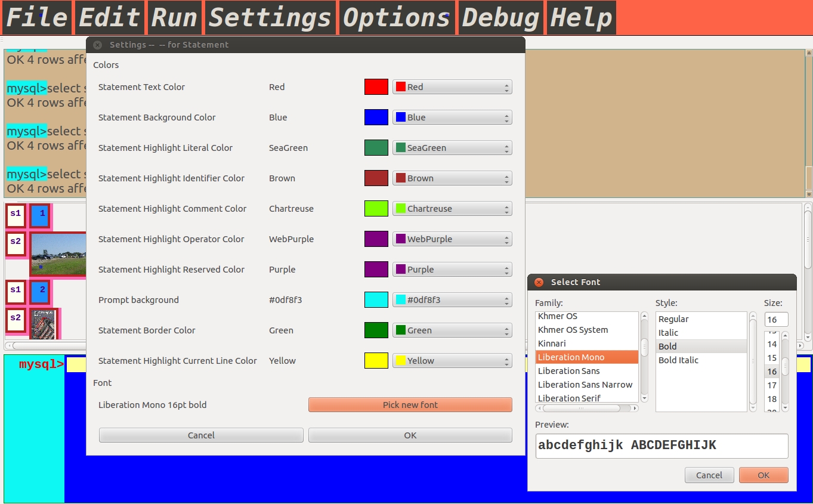
Task: Click the green Statement Border Color swatch
Action: pyautogui.click(x=376, y=330)
